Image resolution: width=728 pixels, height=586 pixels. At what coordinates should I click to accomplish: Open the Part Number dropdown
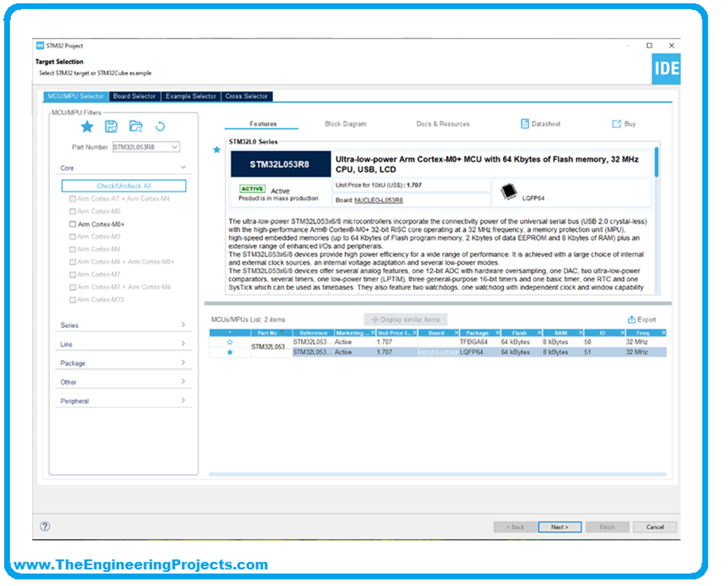(175, 147)
